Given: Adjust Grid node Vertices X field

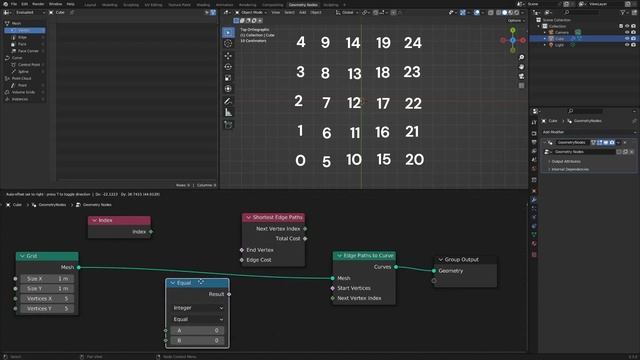Looking at the screenshot, I should click(47, 298).
